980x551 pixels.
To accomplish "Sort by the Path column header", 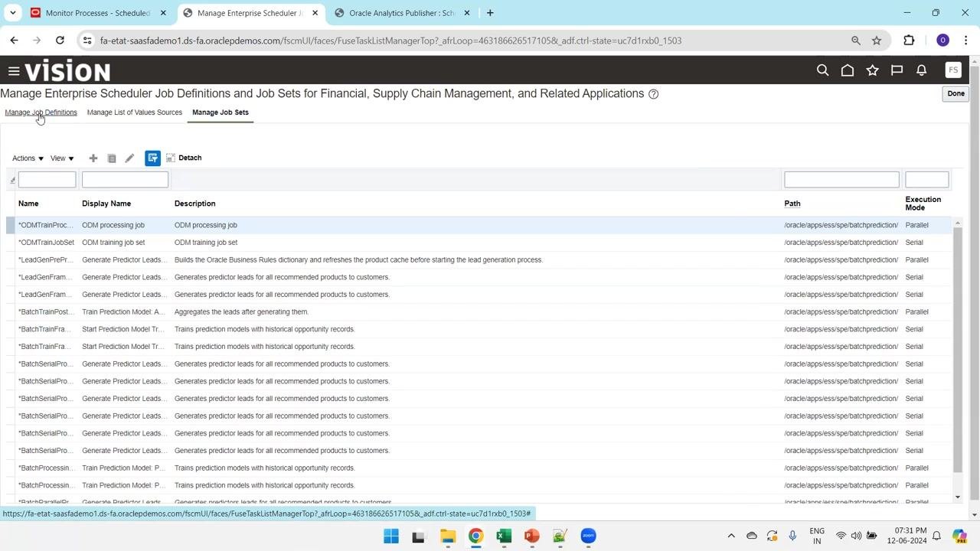I will 792,204.
